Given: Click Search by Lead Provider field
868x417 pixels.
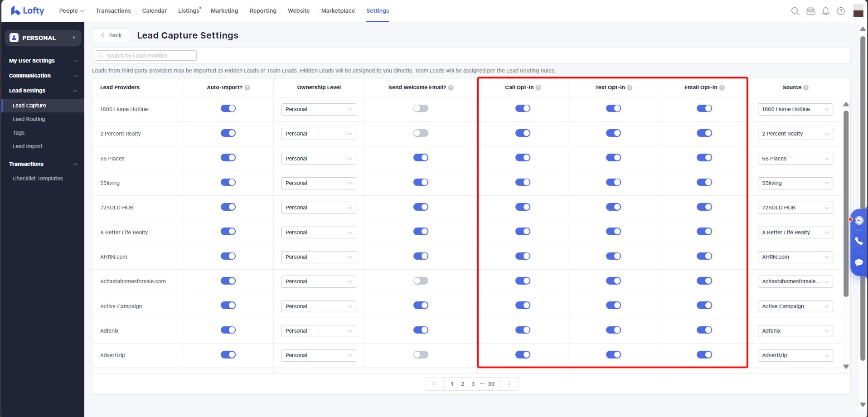Looking at the screenshot, I should (145, 56).
